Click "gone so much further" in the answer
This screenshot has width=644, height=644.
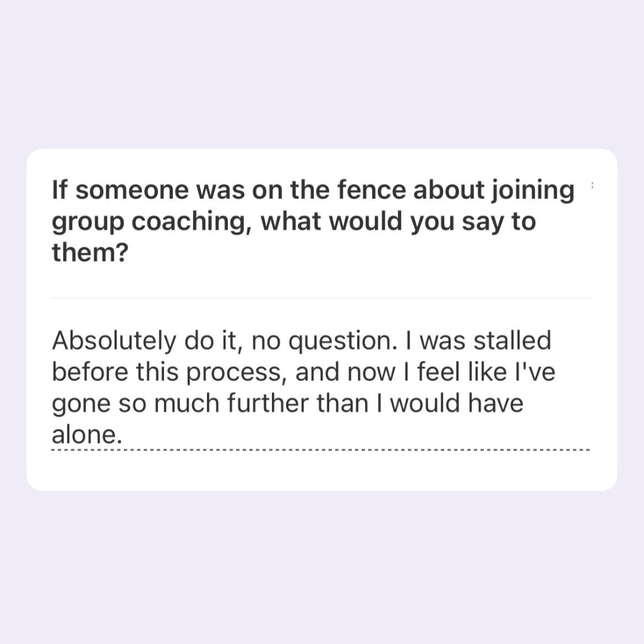click(180, 403)
